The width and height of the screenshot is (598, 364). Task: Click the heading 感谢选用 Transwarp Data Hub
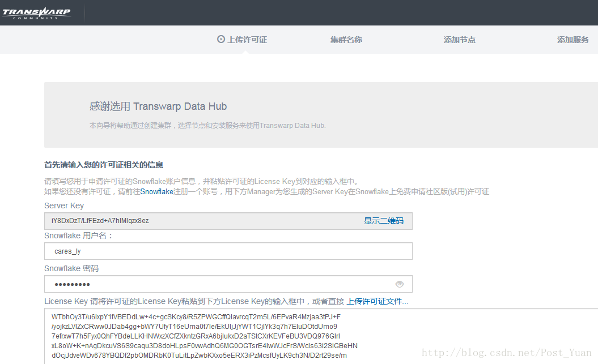click(x=158, y=106)
